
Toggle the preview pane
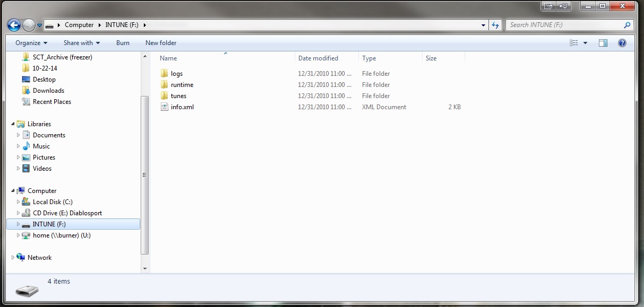pyautogui.click(x=603, y=43)
